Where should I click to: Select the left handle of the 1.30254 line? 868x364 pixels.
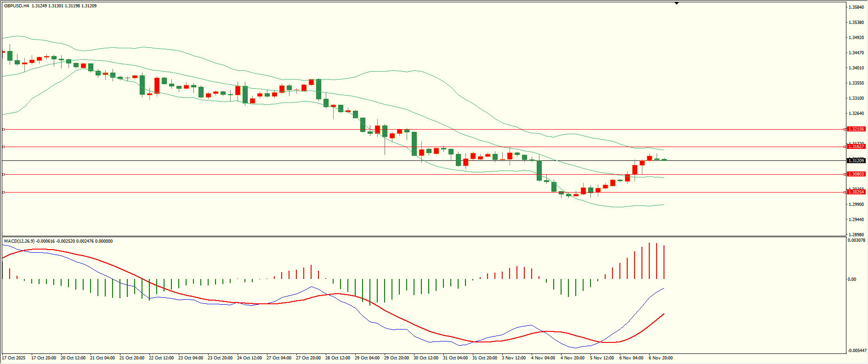4,192
